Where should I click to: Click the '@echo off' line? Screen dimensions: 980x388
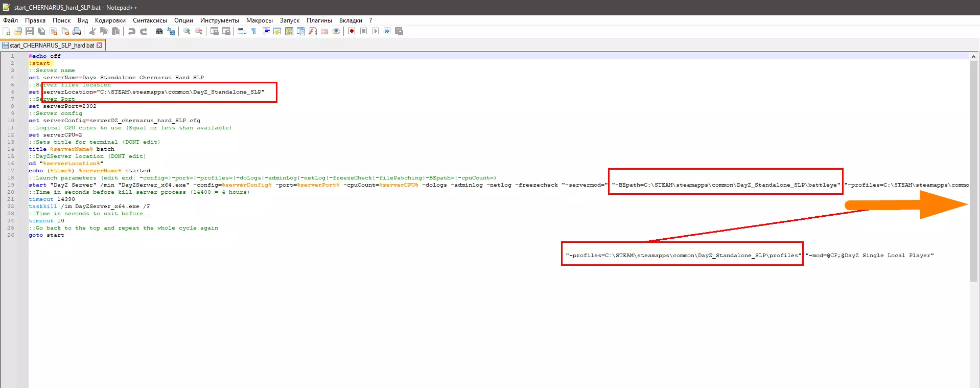click(44, 56)
